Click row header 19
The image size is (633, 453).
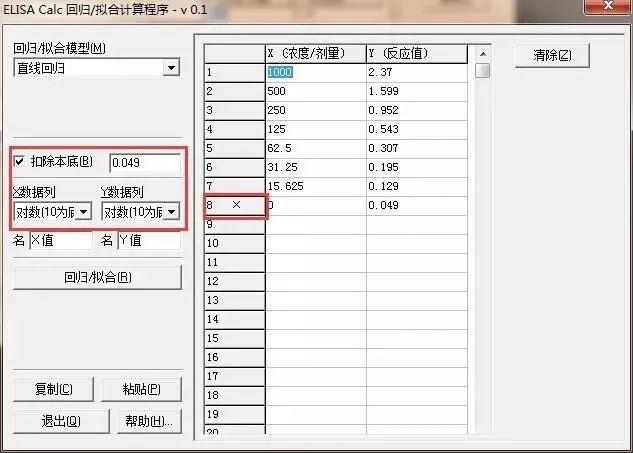[235, 414]
